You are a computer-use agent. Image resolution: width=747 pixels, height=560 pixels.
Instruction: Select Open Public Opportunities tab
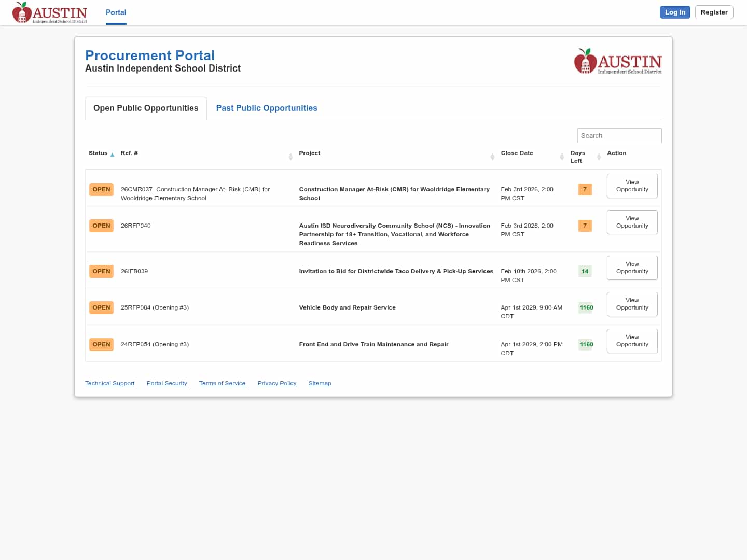point(146,108)
